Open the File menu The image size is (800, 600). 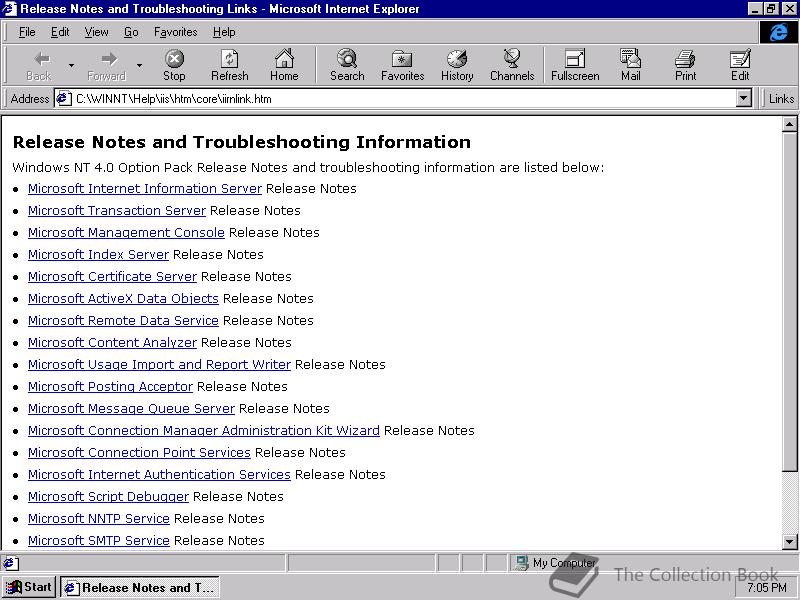[x=27, y=32]
